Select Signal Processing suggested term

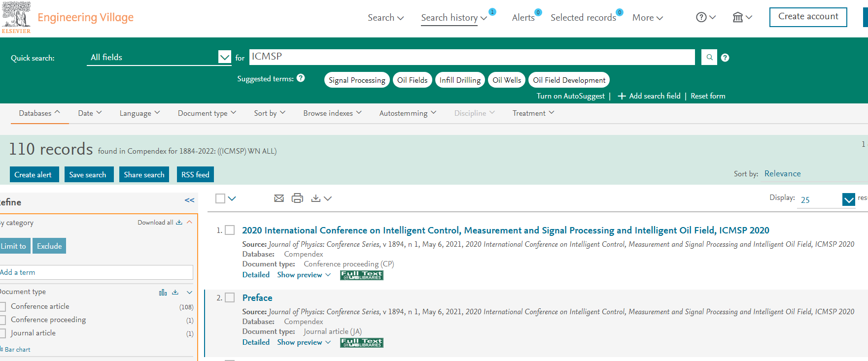pyautogui.click(x=357, y=80)
